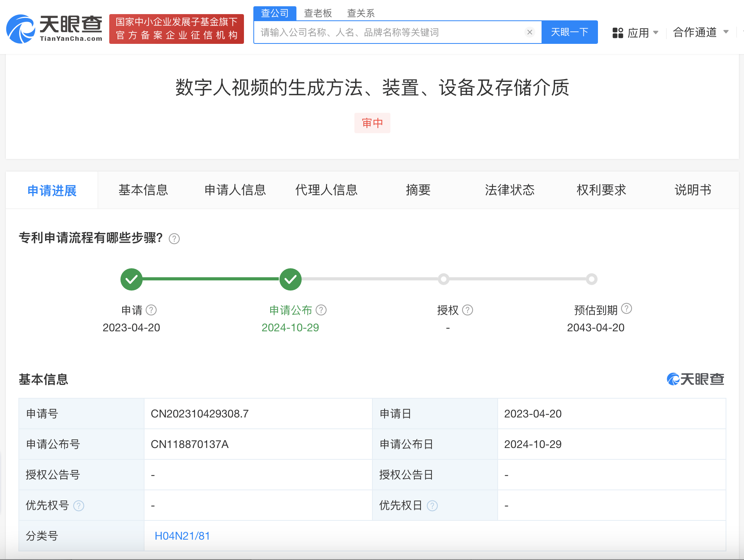Open help icon next to 授权 step
The height and width of the screenshot is (560, 744).
(468, 310)
